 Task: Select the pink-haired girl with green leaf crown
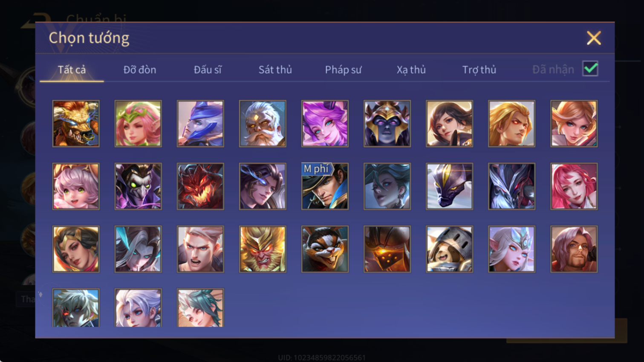pos(138,124)
